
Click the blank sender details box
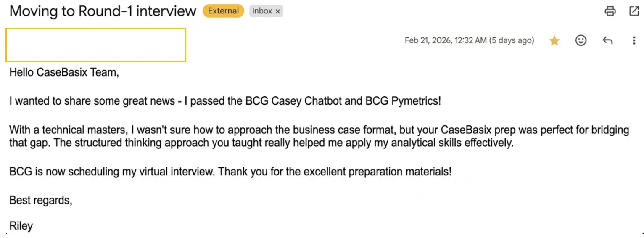tap(96, 45)
